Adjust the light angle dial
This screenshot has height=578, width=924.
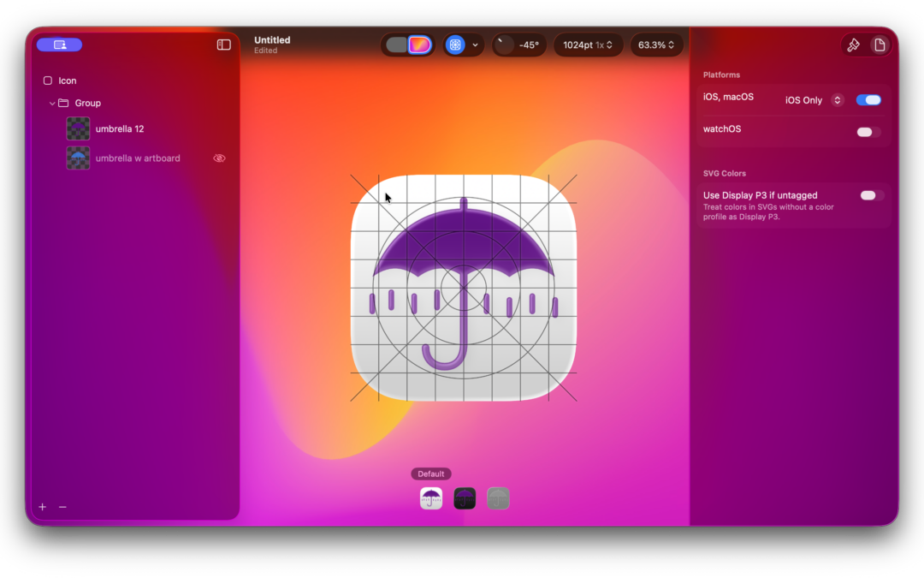pos(504,45)
